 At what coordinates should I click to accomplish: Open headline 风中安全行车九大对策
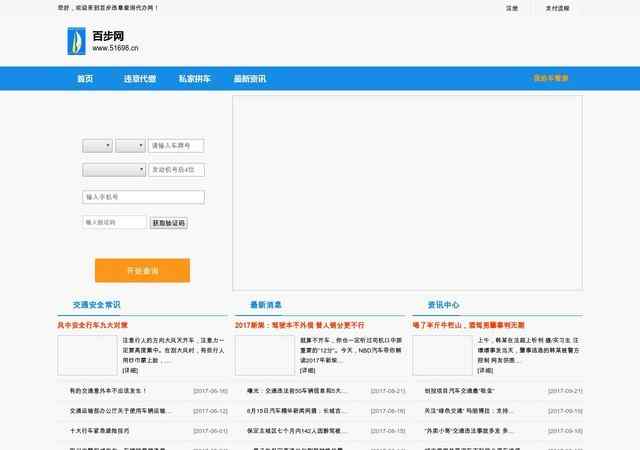pyautogui.click(x=93, y=325)
